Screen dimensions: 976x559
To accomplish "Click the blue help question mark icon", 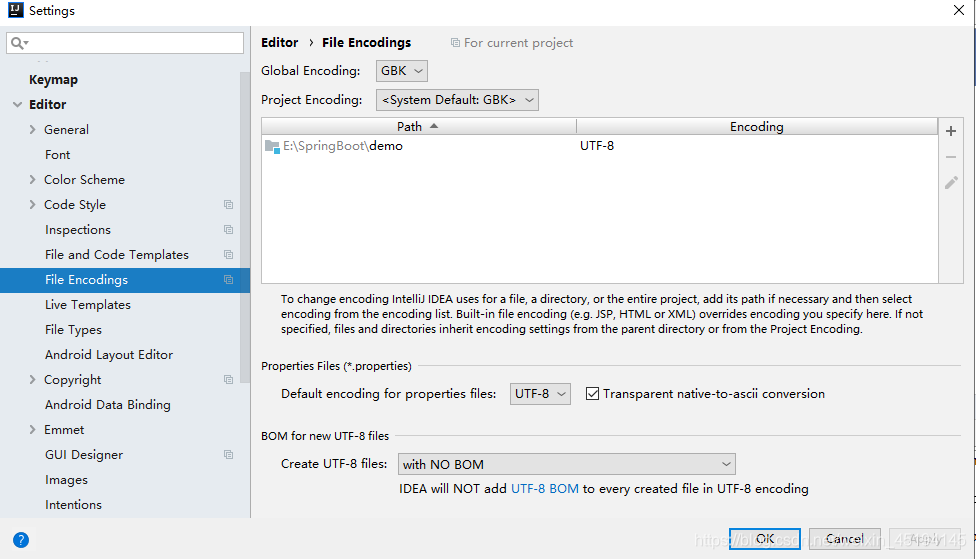I will [21, 540].
